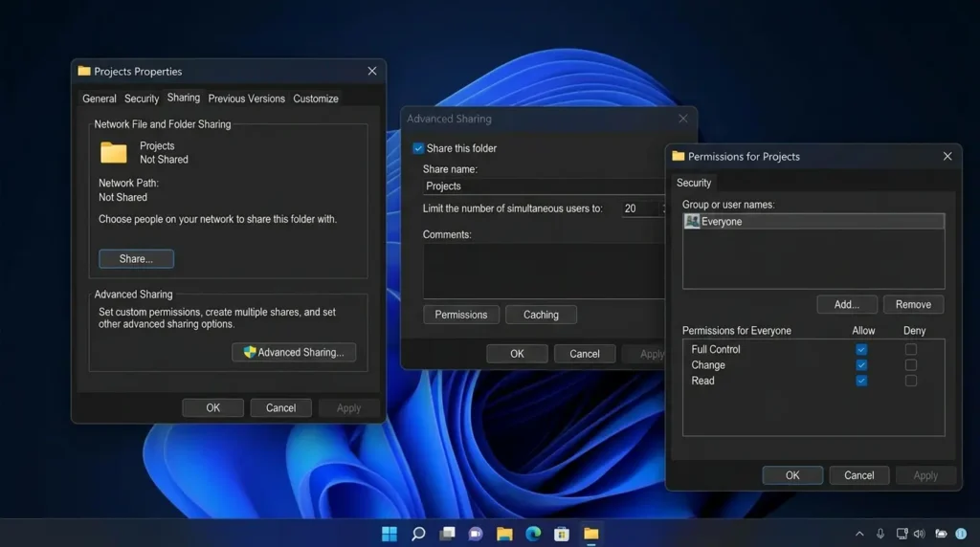The height and width of the screenshot is (547, 980).
Task: Open the volume tray icon
Action: (x=920, y=534)
